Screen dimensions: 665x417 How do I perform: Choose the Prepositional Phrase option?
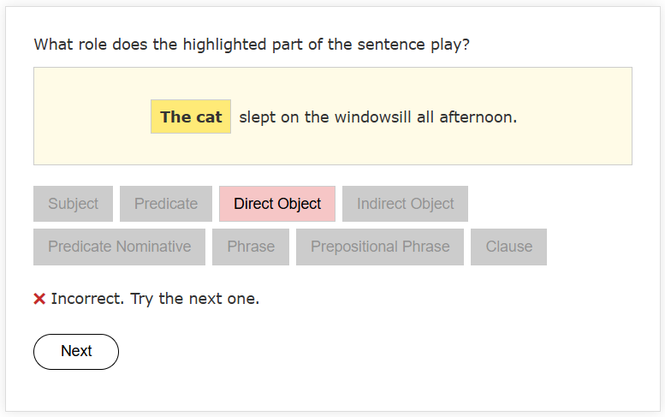[380, 247]
